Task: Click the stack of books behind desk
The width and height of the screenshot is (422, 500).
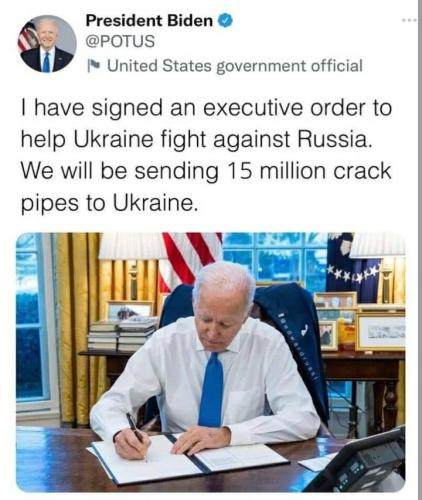Action: [x=122, y=335]
